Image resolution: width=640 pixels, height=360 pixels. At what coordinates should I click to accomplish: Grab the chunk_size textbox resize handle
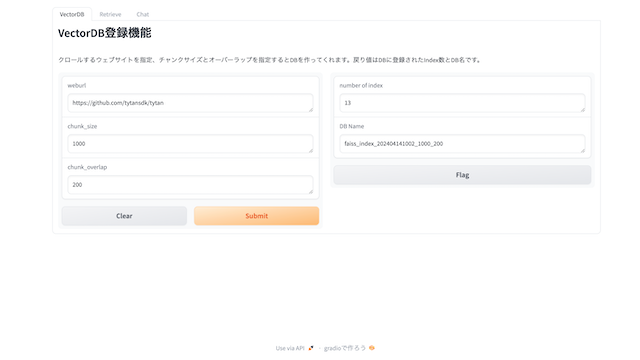coord(311,151)
